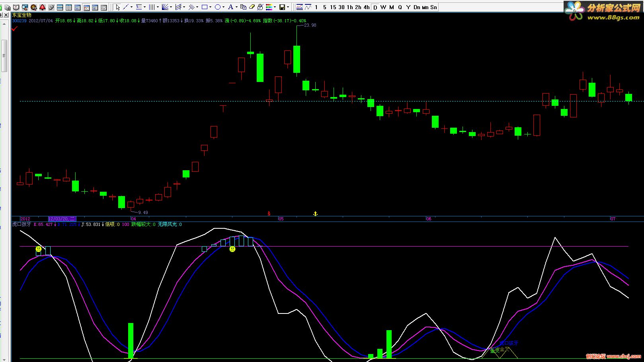
Task: Switch to the 5-minute period
Action: (325, 7)
